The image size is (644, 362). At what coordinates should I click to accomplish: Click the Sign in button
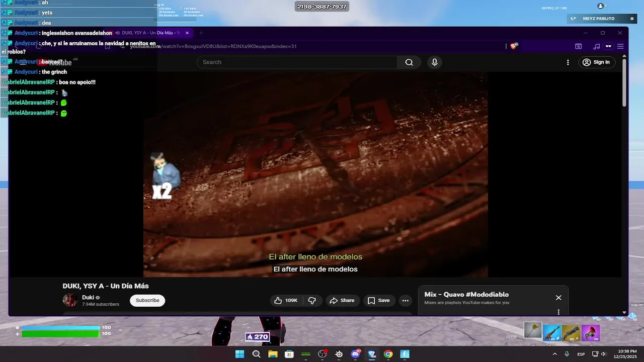(x=596, y=62)
